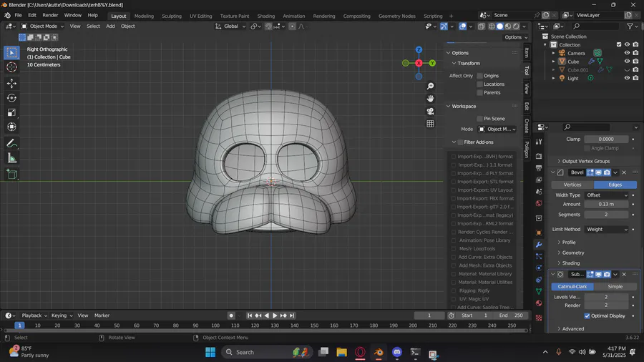The image size is (644, 362).
Task: Switch to the Geometry Nodes workspace tab
Action: [396, 16]
